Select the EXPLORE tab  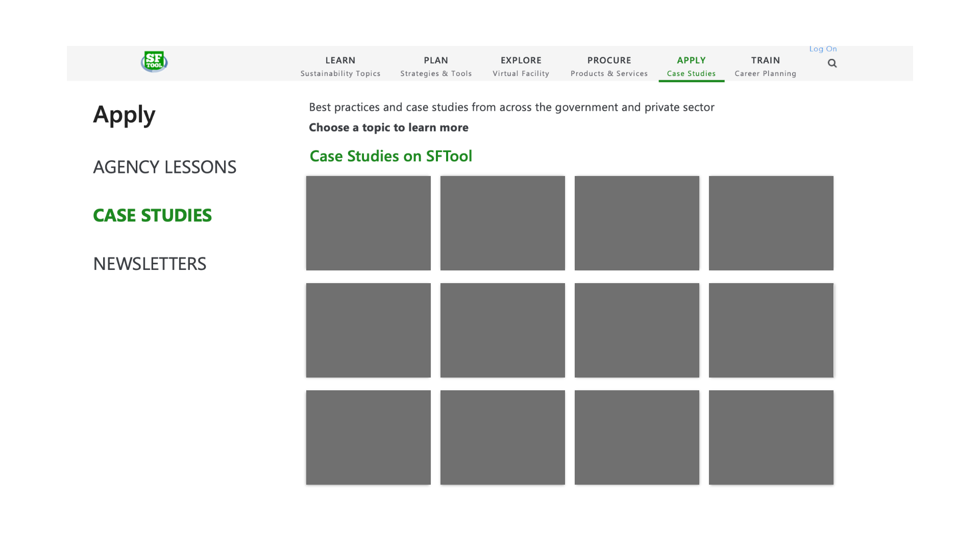[521, 60]
